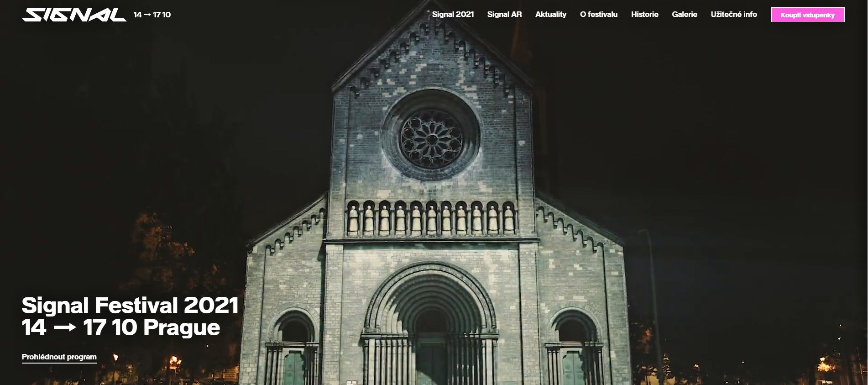868x385 pixels.
Task: Open the Galerie page
Action: pos(685,15)
